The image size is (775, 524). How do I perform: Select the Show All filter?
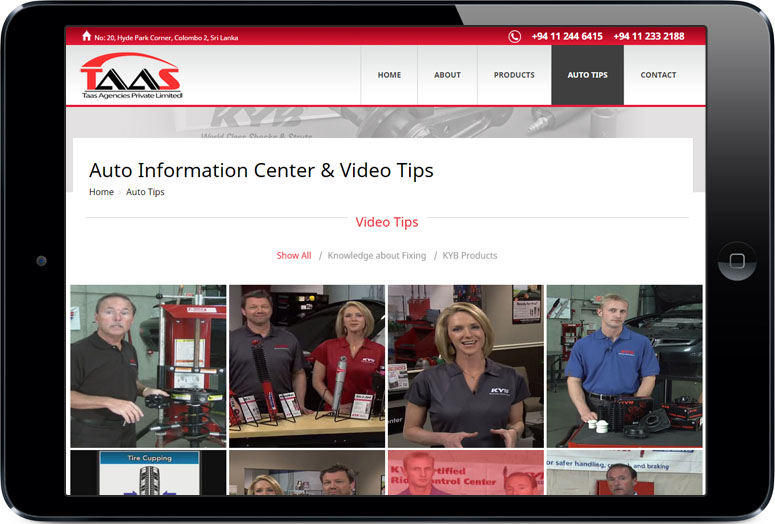point(294,256)
